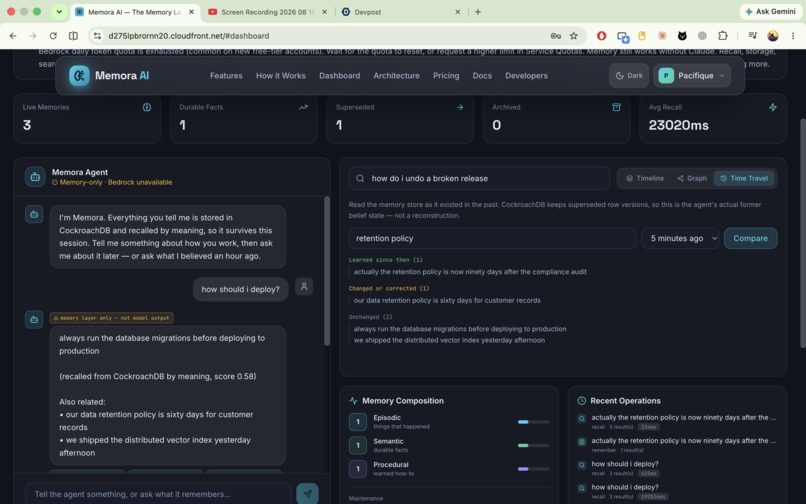This screenshot has height=504, width=806.
Task: Open the Docs nav item
Action: point(482,76)
